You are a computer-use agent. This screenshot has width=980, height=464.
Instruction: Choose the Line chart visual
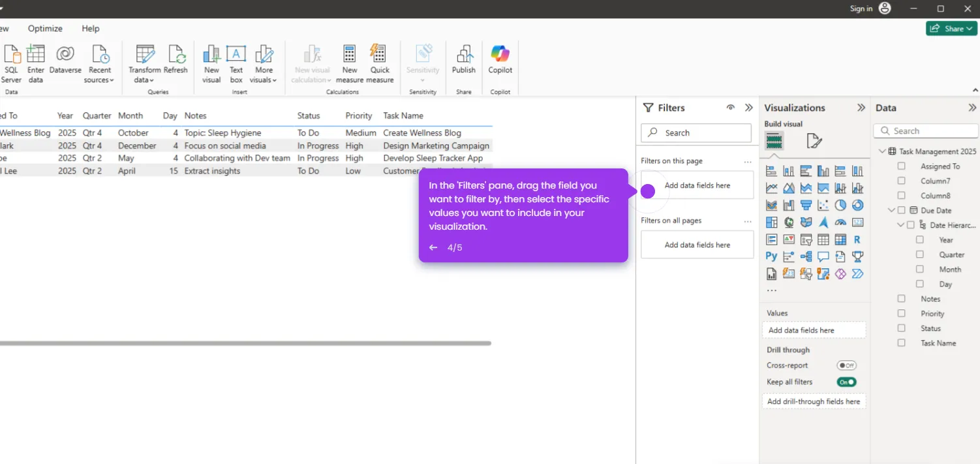[772, 188]
